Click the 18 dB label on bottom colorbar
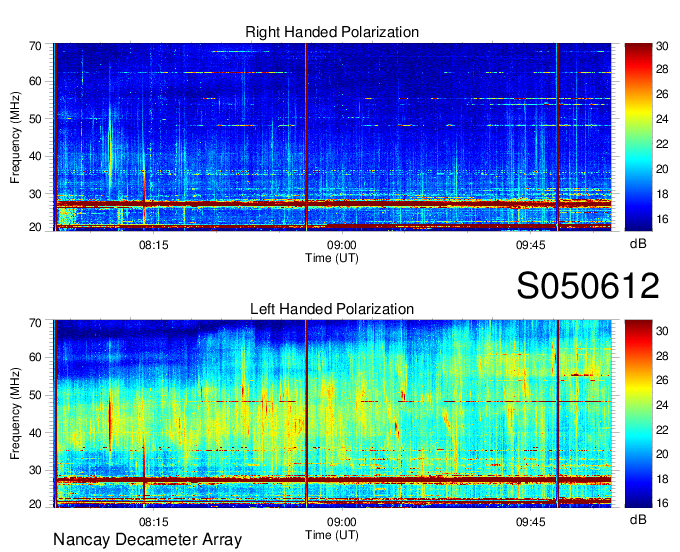Viewport: 680px width, 552px height. click(662, 479)
